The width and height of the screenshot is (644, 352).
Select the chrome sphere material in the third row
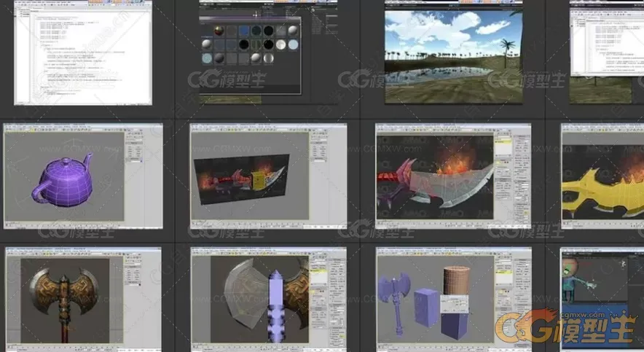point(269,58)
